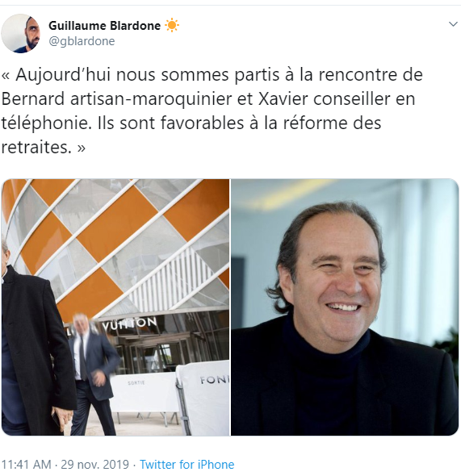
Task: Click the sun emoji beside the name
Action: 172,26
